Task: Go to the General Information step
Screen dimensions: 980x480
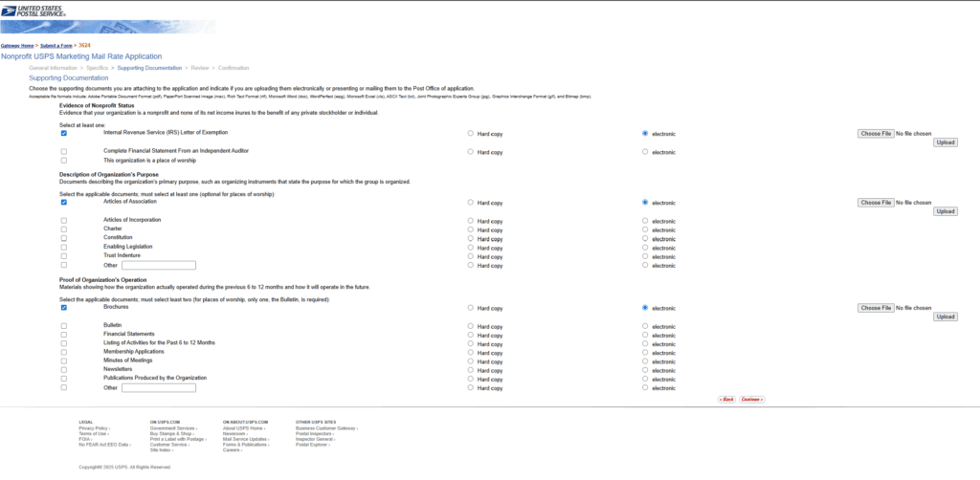Action: [x=54, y=68]
